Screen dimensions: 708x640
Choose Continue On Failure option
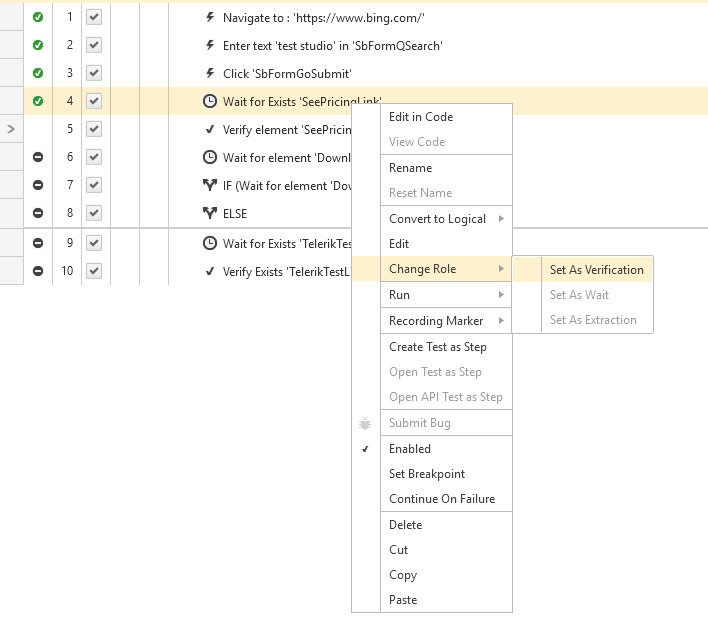[x=441, y=499]
